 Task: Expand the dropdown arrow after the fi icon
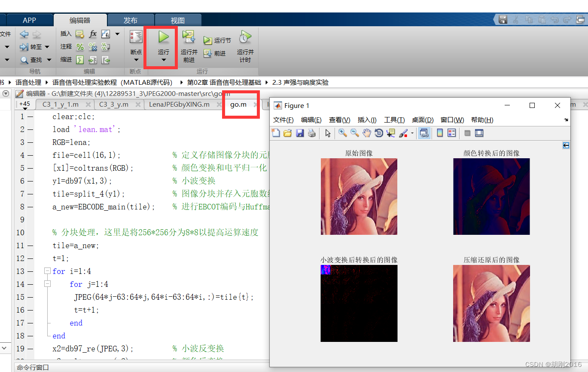pyautogui.click(x=117, y=34)
